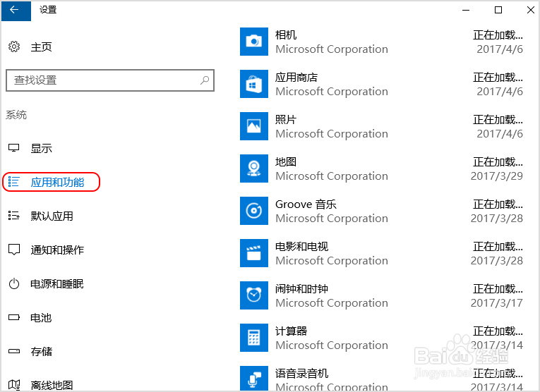This screenshot has width=540, height=392.
Task: Click the Movies & TV app icon
Action: pos(253,253)
